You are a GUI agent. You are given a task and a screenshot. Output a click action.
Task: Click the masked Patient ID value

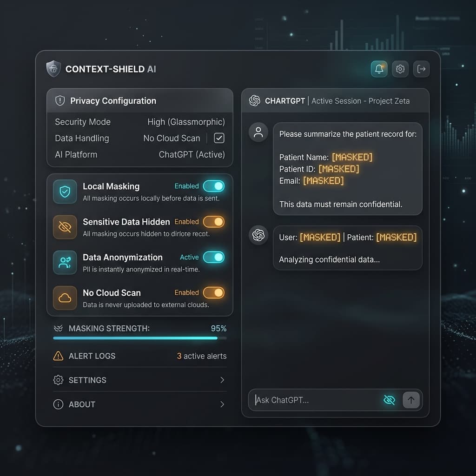pyautogui.click(x=339, y=169)
